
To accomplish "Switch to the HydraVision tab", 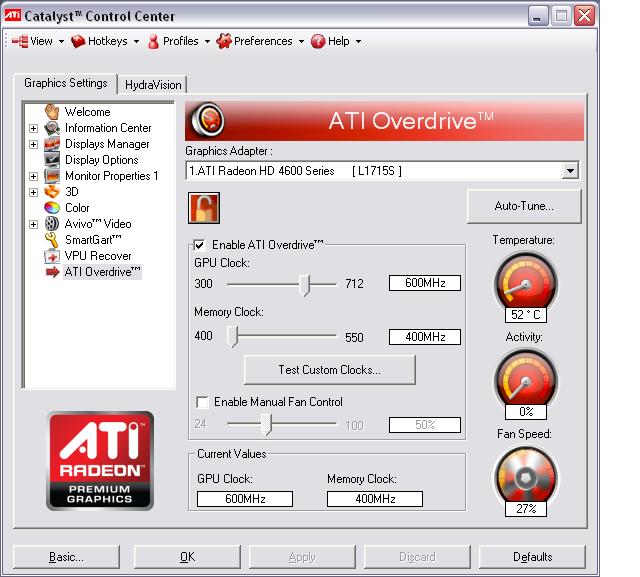I will click(154, 85).
